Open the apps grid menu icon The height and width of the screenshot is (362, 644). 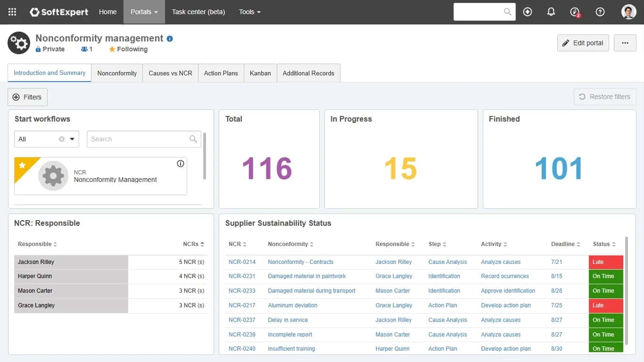[12, 12]
